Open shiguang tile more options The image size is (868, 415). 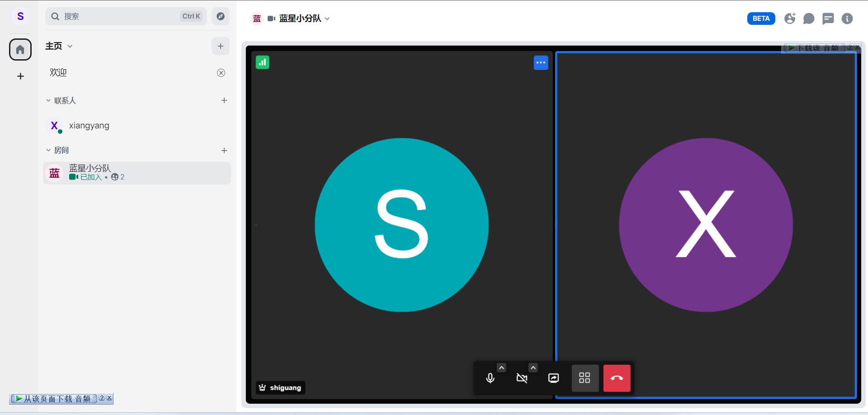pyautogui.click(x=541, y=63)
